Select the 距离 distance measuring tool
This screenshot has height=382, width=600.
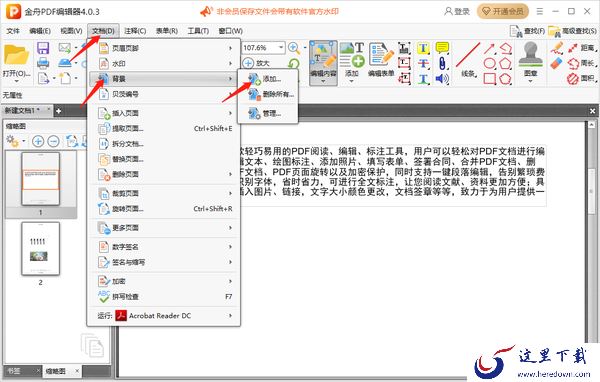point(582,48)
